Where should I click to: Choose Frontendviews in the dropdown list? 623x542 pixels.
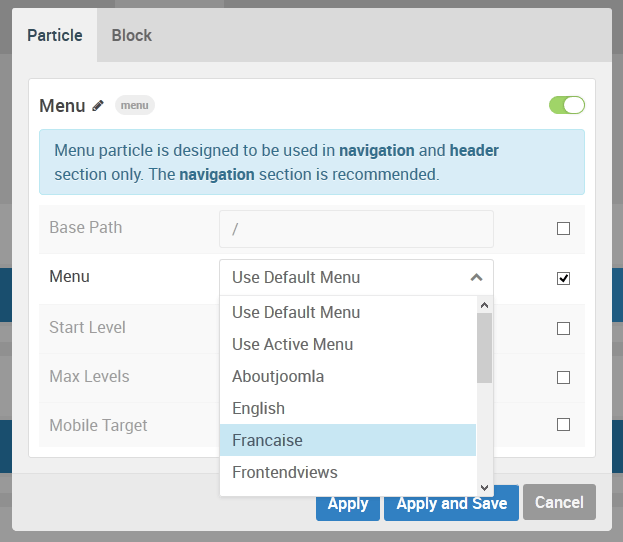pos(285,472)
